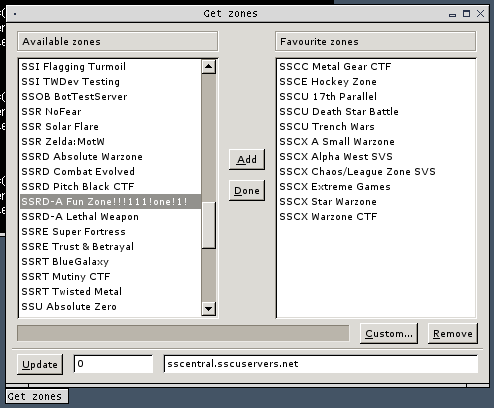
Task: Select SSRT Twisted Metal entry
Action: [x=111, y=292]
